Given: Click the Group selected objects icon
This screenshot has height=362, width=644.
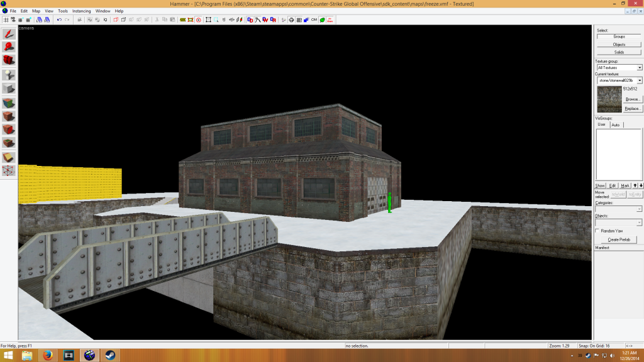Looking at the screenshot, I should pos(89,19).
